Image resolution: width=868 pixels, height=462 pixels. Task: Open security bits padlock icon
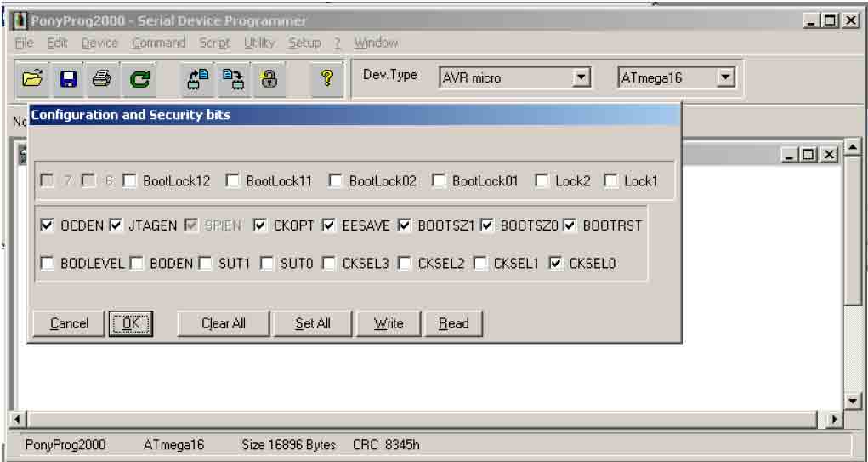click(x=269, y=79)
